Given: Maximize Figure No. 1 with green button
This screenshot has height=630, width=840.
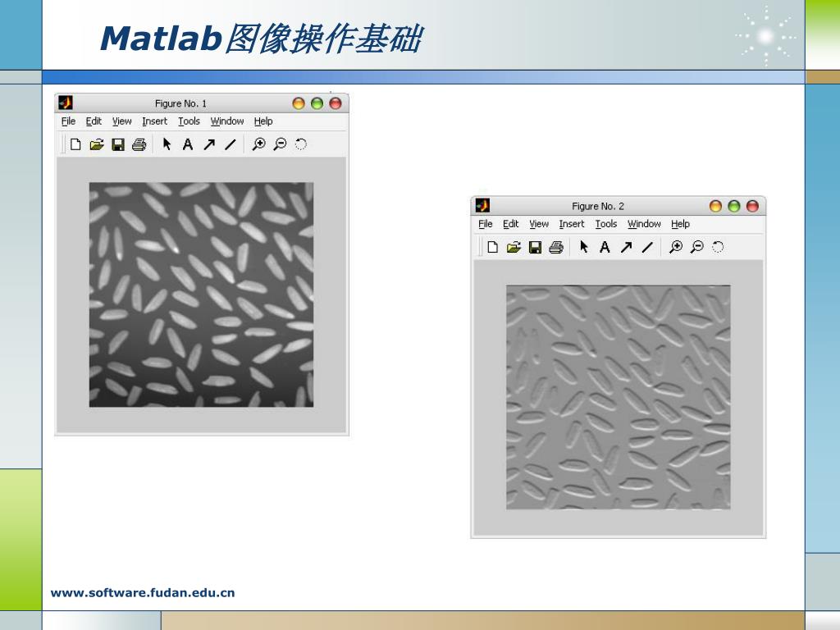Looking at the screenshot, I should 317,103.
